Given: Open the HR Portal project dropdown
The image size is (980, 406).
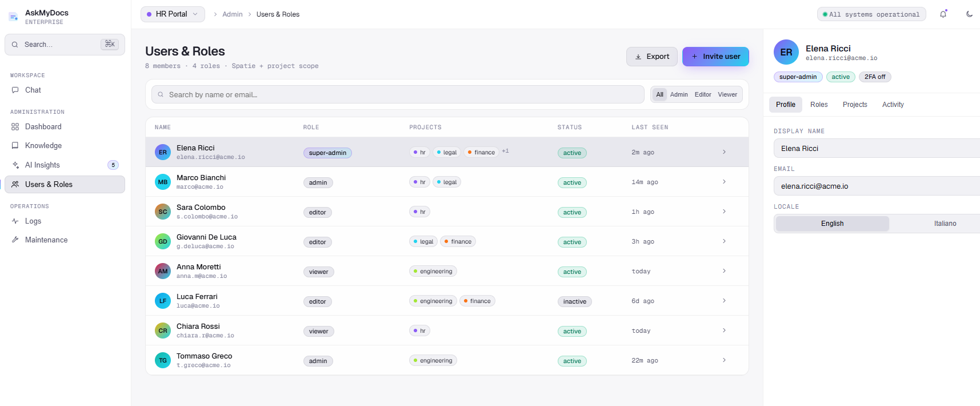Looking at the screenshot, I should (x=173, y=14).
